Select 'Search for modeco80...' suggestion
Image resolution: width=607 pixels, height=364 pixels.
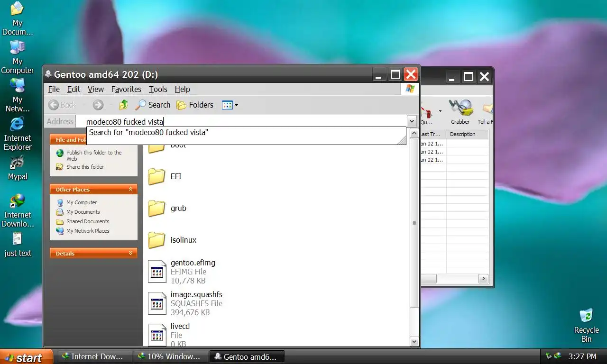pyautogui.click(x=246, y=133)
